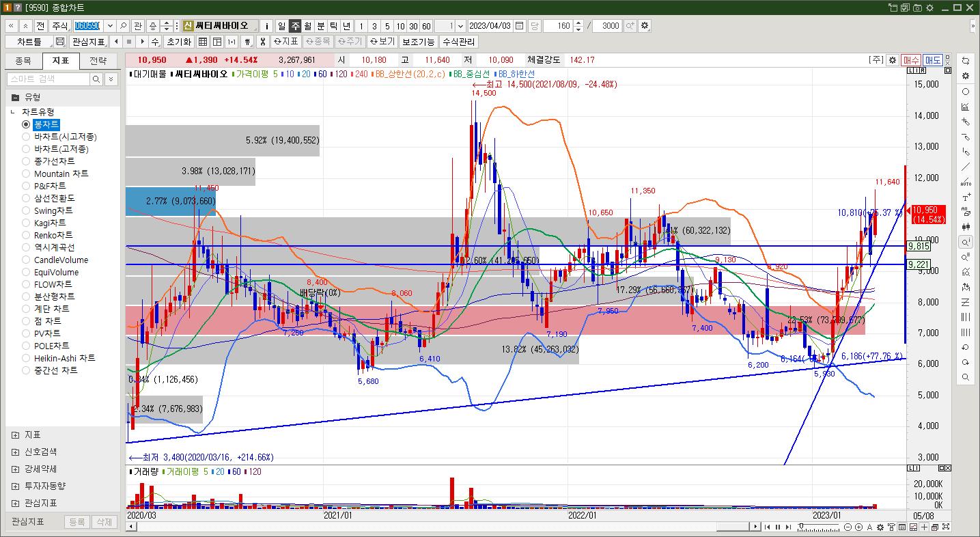The width and height of the screenshot is (980, 537).
Task: Click the screenshot camera icon in title bar
Action: [x=919, y=8]
